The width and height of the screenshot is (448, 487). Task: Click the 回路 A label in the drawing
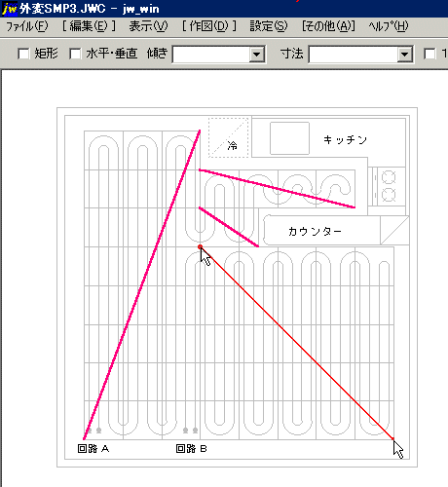[93, 449]
